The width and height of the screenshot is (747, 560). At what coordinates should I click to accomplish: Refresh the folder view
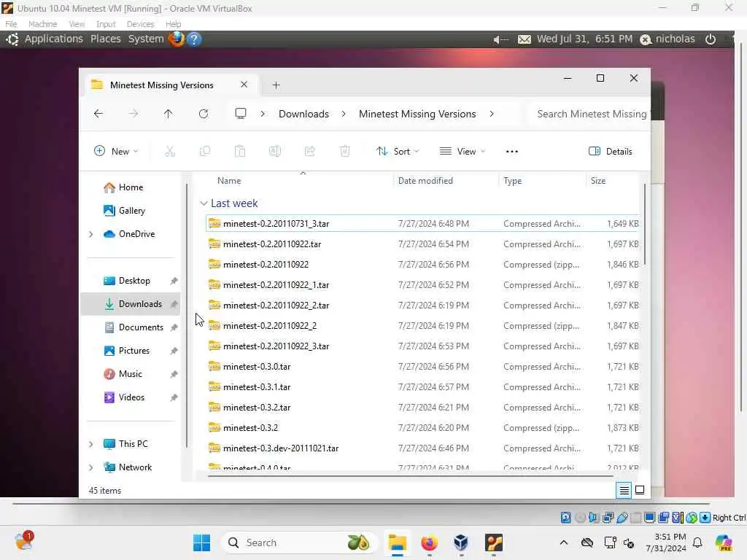tap(204, 114)
